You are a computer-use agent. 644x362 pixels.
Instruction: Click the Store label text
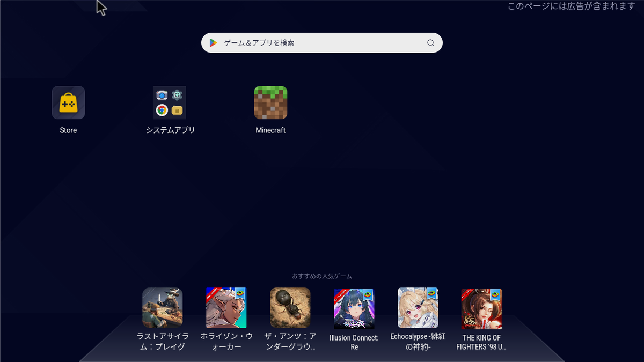pos(68,130)
